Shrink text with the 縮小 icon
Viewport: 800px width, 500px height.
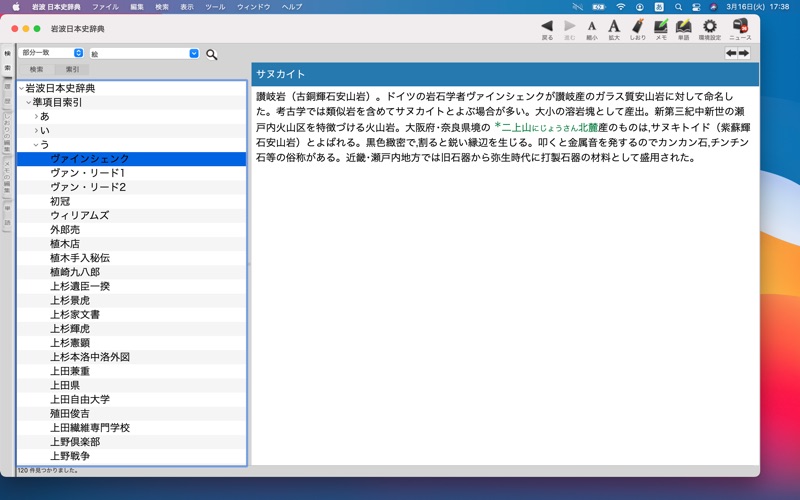tap(592, 26)
